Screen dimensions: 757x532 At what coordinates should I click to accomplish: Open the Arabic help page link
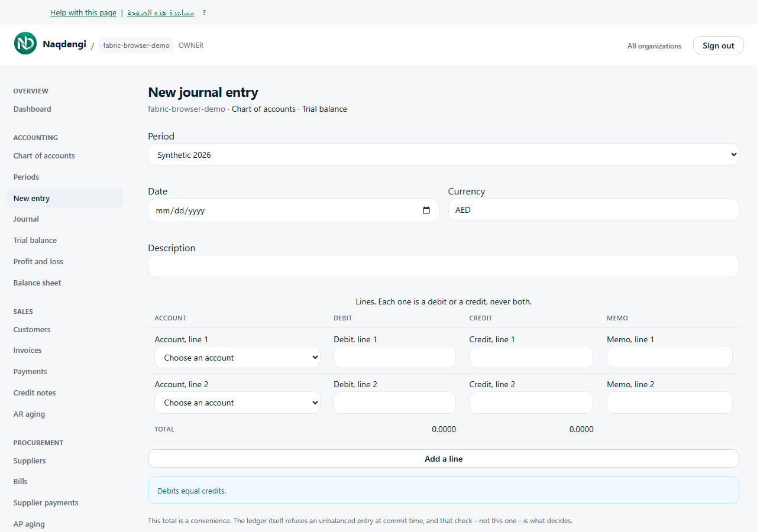[x=161, y=12]
